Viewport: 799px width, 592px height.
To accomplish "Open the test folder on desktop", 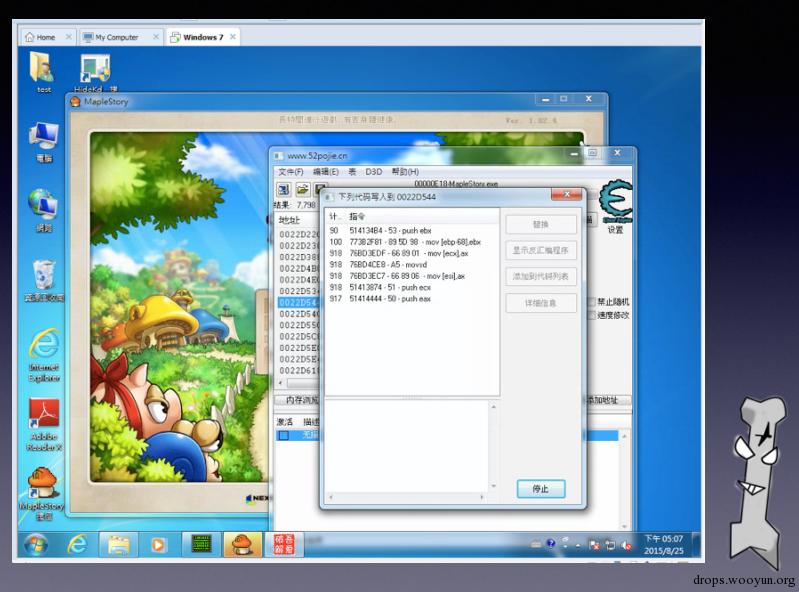I will pyautogui.click(x=43, y=68).
